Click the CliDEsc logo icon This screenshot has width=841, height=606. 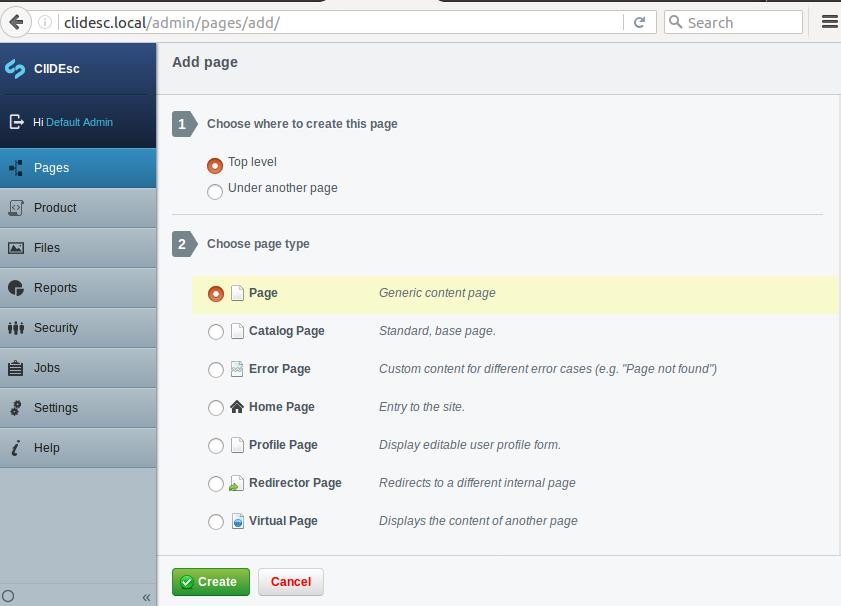click(15, 69)
